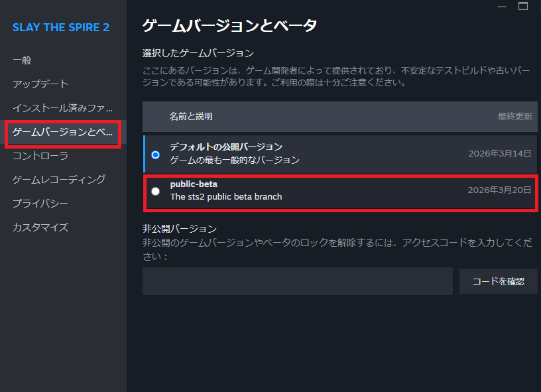Open the カスタマイズ tab

click(40, 228)
